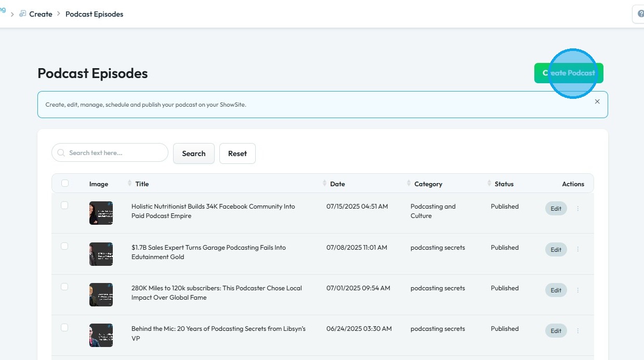Toggle the select-all episodes checkbox

65,183
